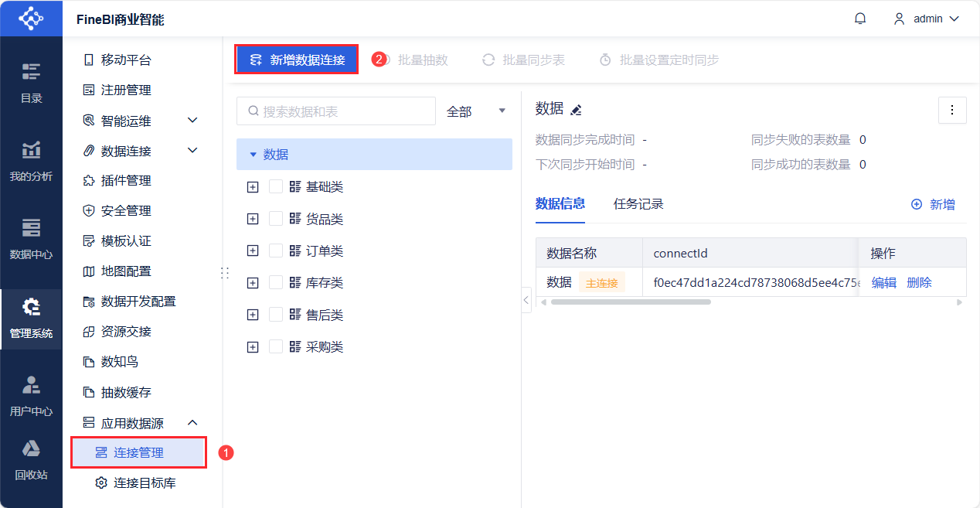Click the edit pencil beside 数据 title
The image size is (980, 508).
click(576, 110)
